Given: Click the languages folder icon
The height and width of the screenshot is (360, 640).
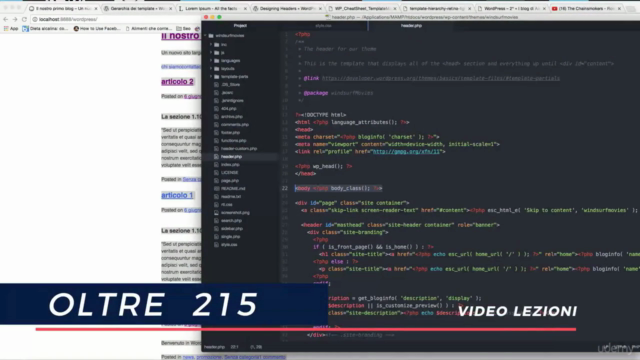Looking at the screenshot, I should pos(217,60).
